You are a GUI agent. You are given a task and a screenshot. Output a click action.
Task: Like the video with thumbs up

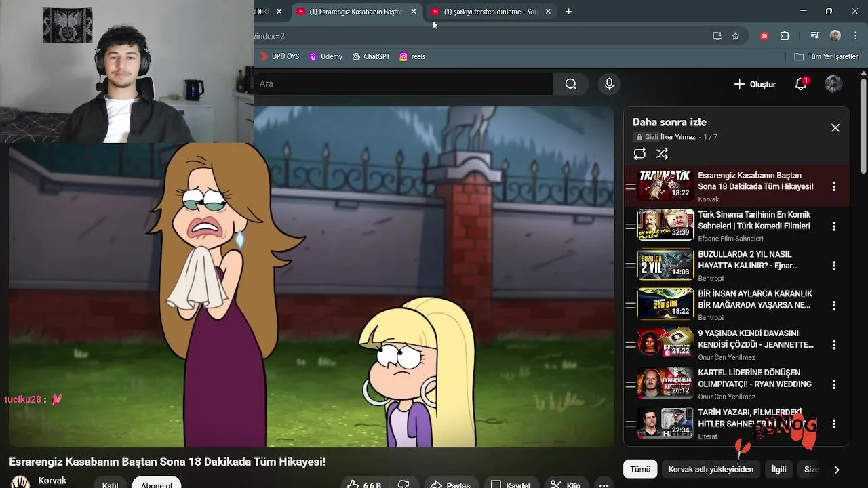point(363,484)
